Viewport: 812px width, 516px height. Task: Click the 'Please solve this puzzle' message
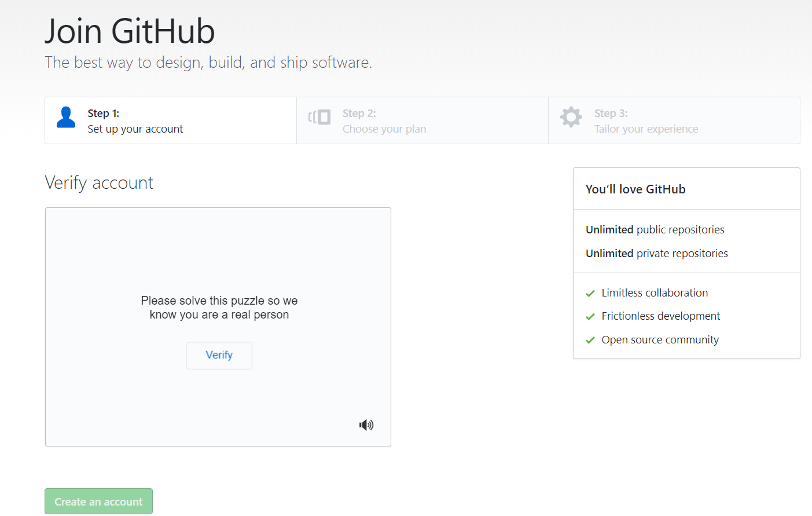point(219,308)
